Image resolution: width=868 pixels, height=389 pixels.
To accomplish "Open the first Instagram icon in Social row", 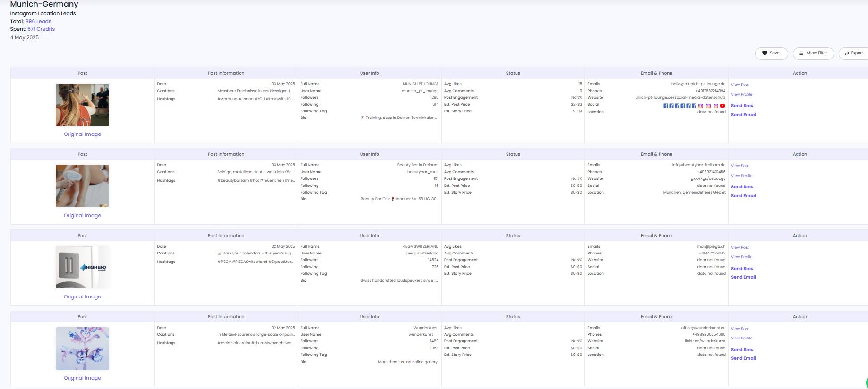I will click(x=701, y=106).
